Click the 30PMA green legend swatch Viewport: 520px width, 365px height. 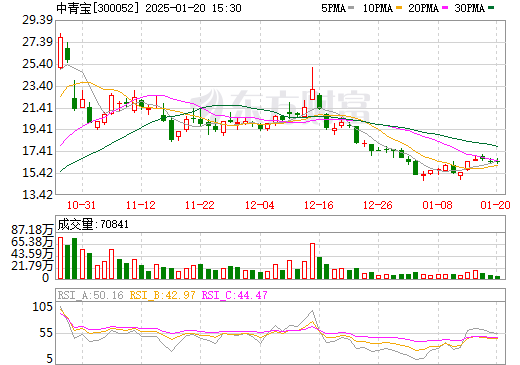click(491, 8)
